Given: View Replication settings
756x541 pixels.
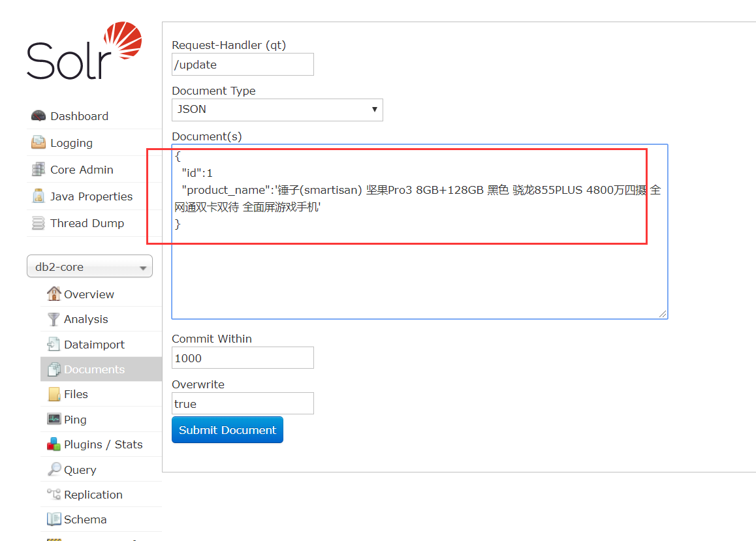Looking at the screenshot, I should pos(93,495).
